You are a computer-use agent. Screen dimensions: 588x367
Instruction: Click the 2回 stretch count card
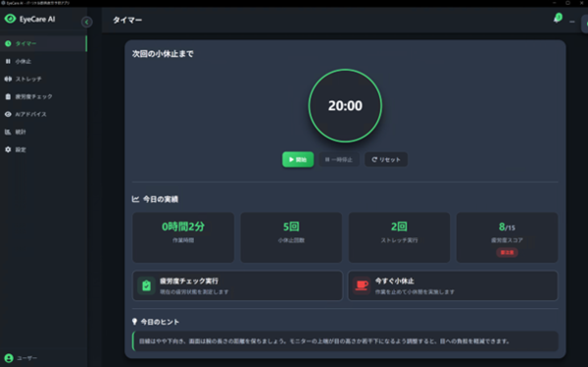(x=399, y=237)
